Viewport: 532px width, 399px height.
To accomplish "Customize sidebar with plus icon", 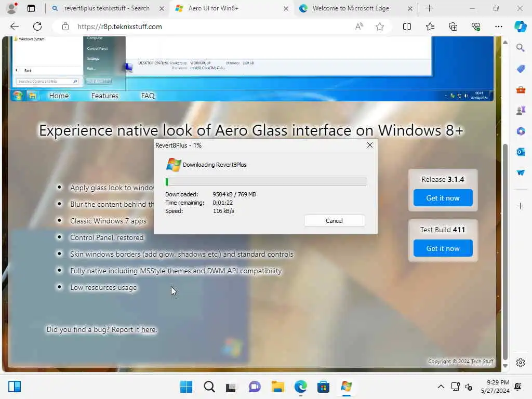I will pyautogui.click(x=521, y=206).
